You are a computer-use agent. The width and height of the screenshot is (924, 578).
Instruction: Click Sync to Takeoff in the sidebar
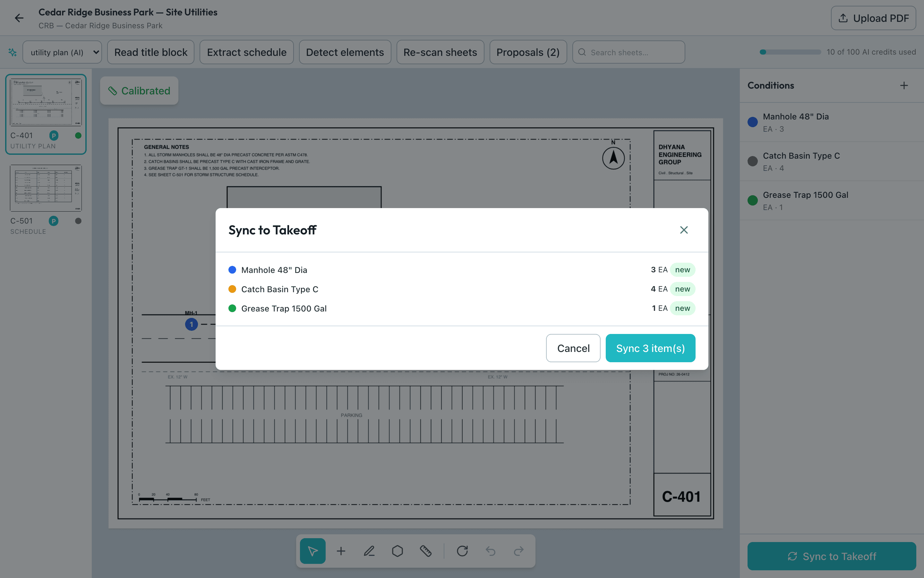(x=832, y=556)
